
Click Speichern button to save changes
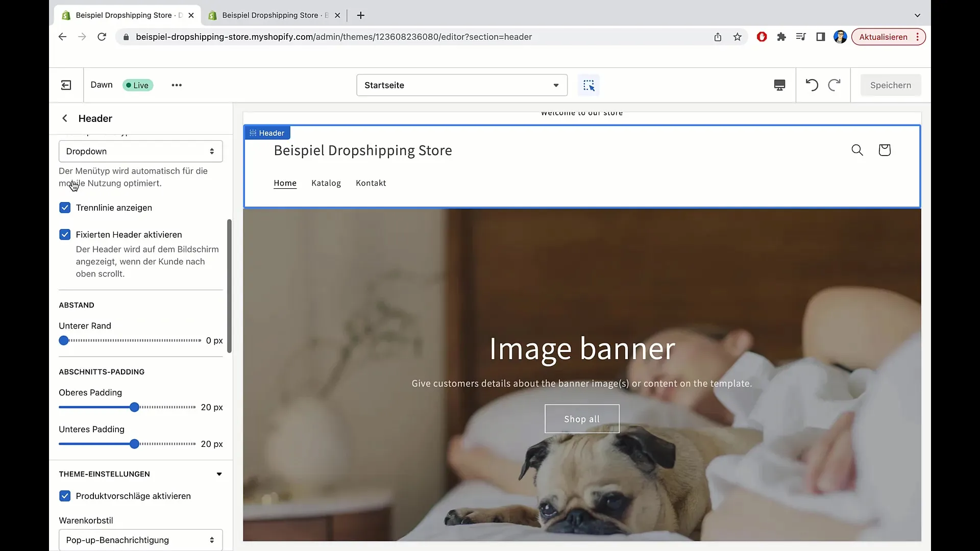point(891,85)
